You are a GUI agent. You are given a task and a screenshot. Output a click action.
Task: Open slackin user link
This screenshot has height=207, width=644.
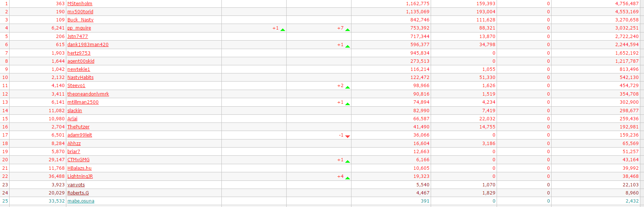75,111
